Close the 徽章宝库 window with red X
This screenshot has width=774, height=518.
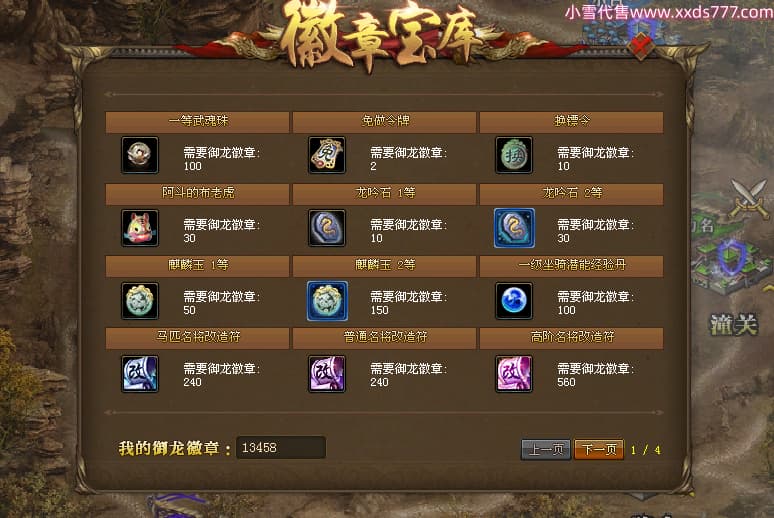click(x=641, y=46)
